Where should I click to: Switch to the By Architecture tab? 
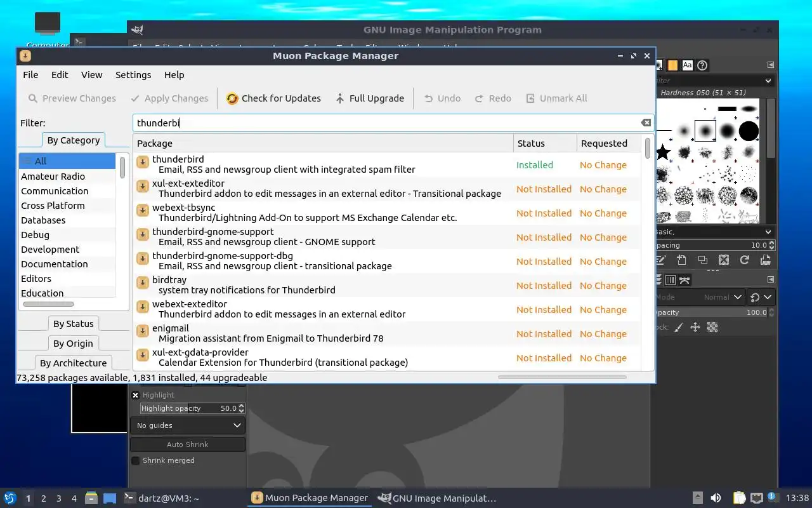[73, 363]
